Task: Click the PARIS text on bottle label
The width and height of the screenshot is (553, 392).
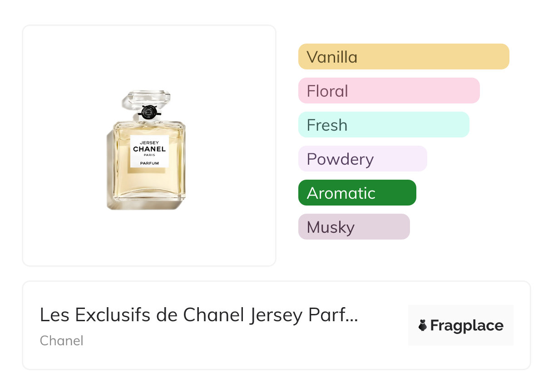Action: click(149, 155)
